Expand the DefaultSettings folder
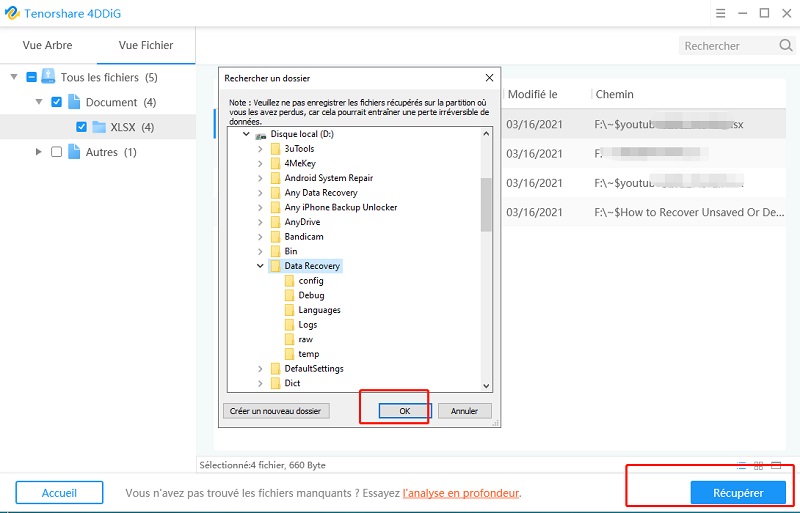Screen dimensions: 800x513 click(260, 369)
